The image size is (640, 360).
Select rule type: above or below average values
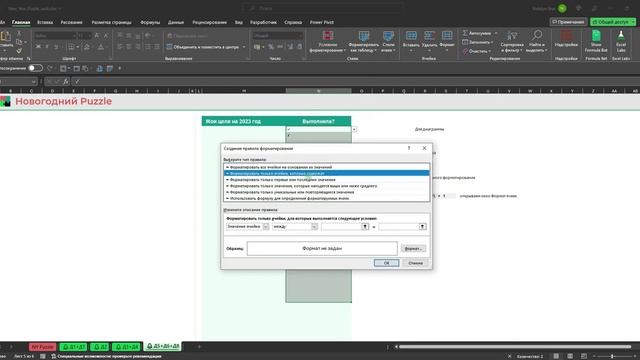click(x=327, y=186)
